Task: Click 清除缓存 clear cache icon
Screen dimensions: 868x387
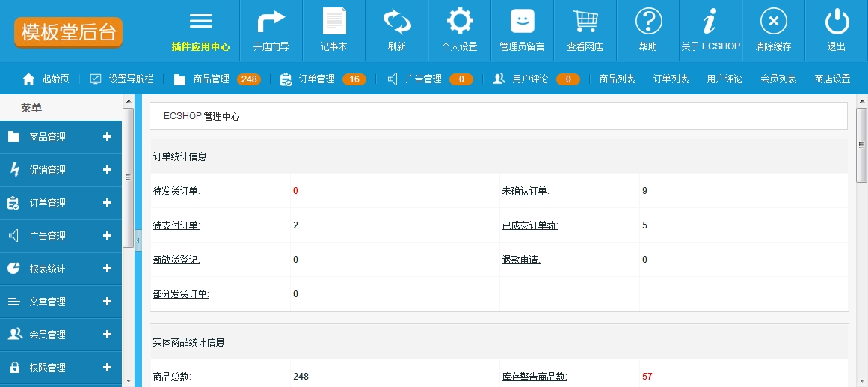Action: (x=773, y=22)
